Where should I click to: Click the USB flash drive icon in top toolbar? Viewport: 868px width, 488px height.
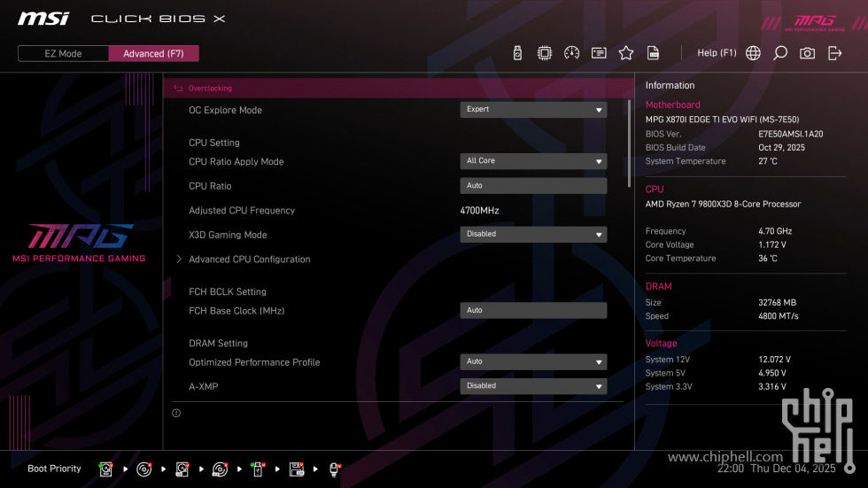tap(517, 53)
